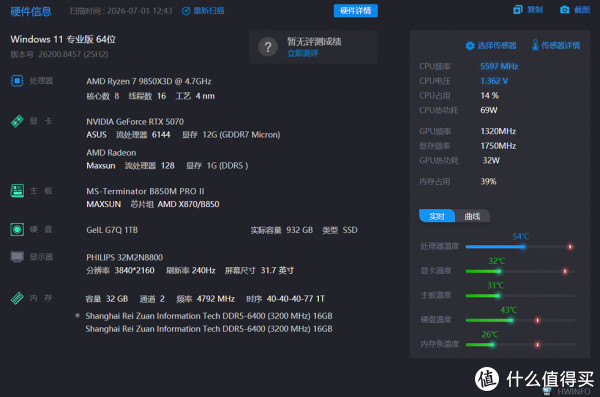Click the 重新扫描 rescan link text
600x397 pixels.
click(209, 11)
